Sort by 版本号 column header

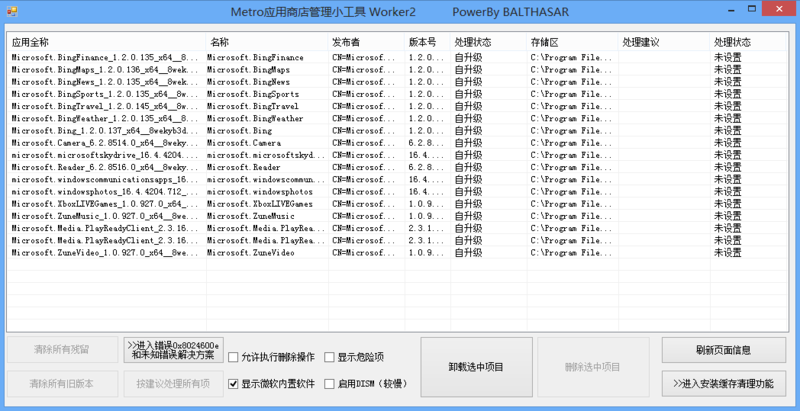click(x=428, y=42)
